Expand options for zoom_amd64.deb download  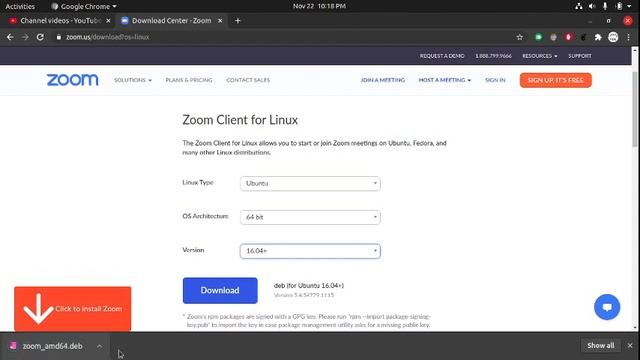pyautogui.click(x=100, y=346)
